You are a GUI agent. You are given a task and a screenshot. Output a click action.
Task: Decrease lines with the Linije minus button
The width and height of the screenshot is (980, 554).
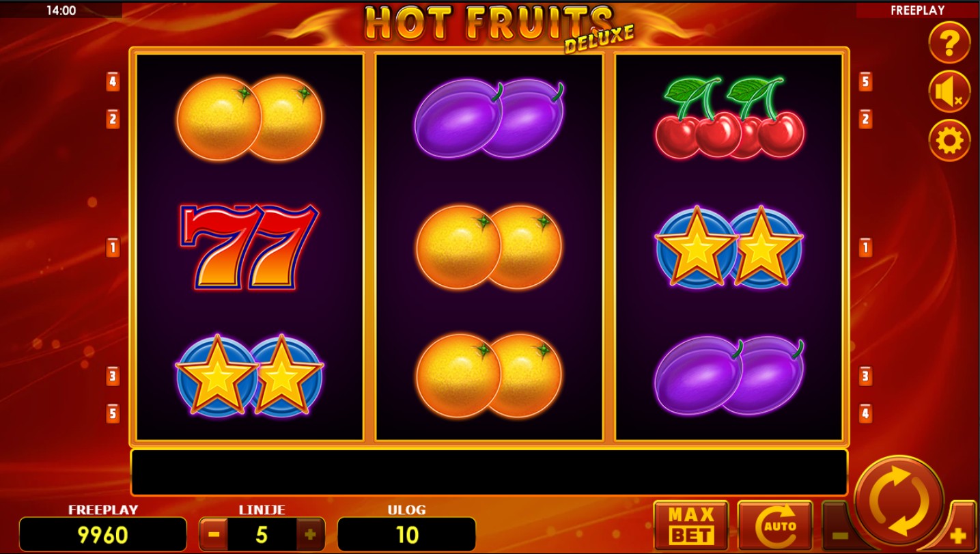214,534
